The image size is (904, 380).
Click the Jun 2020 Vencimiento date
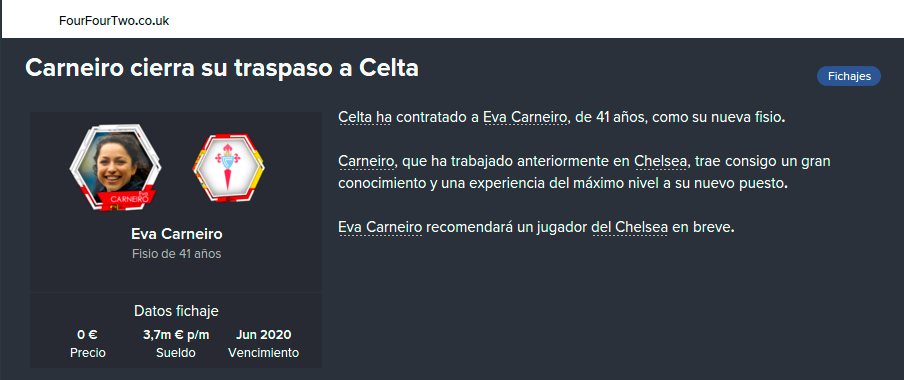[263, 335]
